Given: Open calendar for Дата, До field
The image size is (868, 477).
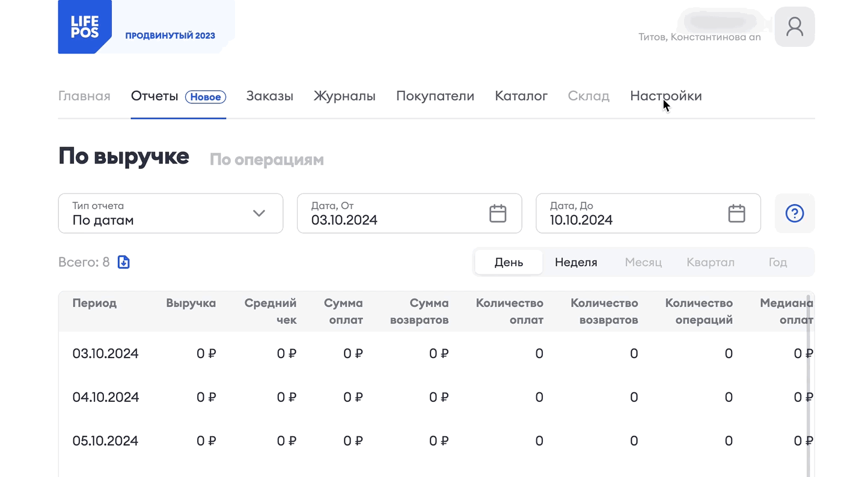Looking at the screenshot, I should click(736, 213).
